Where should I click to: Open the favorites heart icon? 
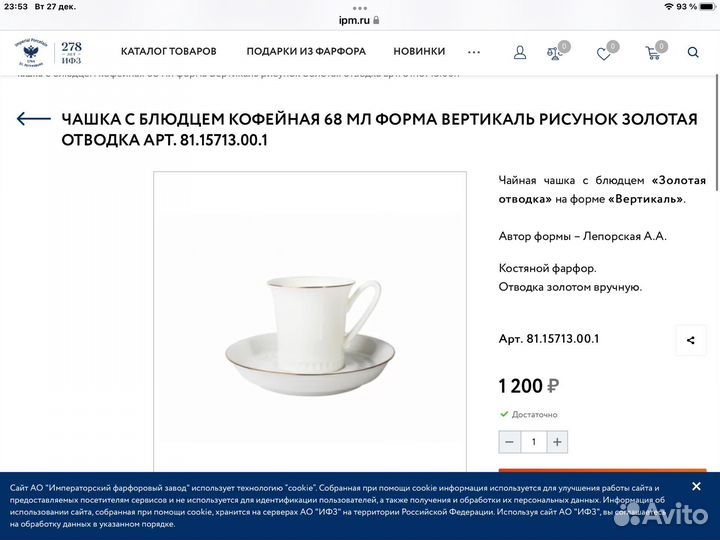tap(603, 54)
